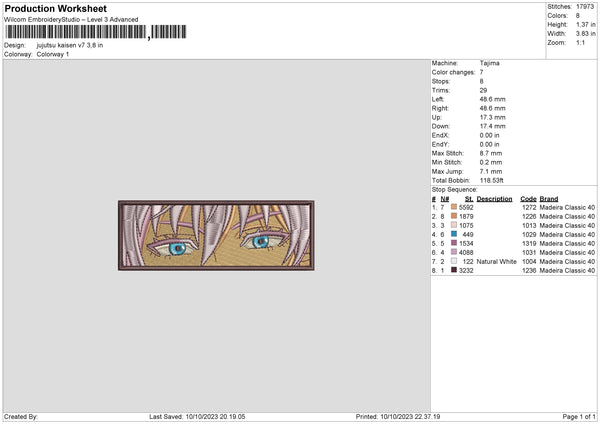Click the Colors value 8 in header

[578, 16]
